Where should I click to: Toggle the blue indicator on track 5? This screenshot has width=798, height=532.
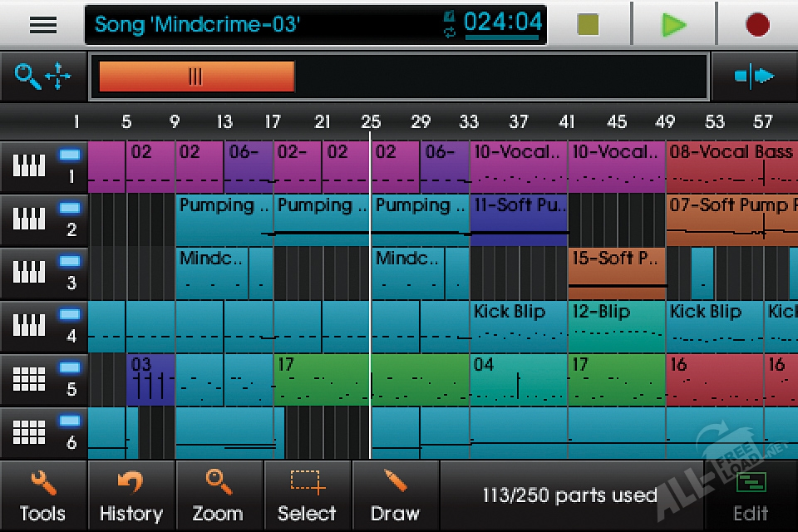click(x=70, y=367)
